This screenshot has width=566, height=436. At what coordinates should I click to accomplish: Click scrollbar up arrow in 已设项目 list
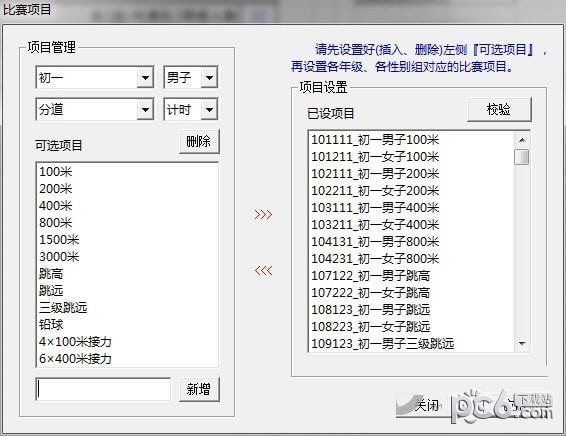coord(522,140)
